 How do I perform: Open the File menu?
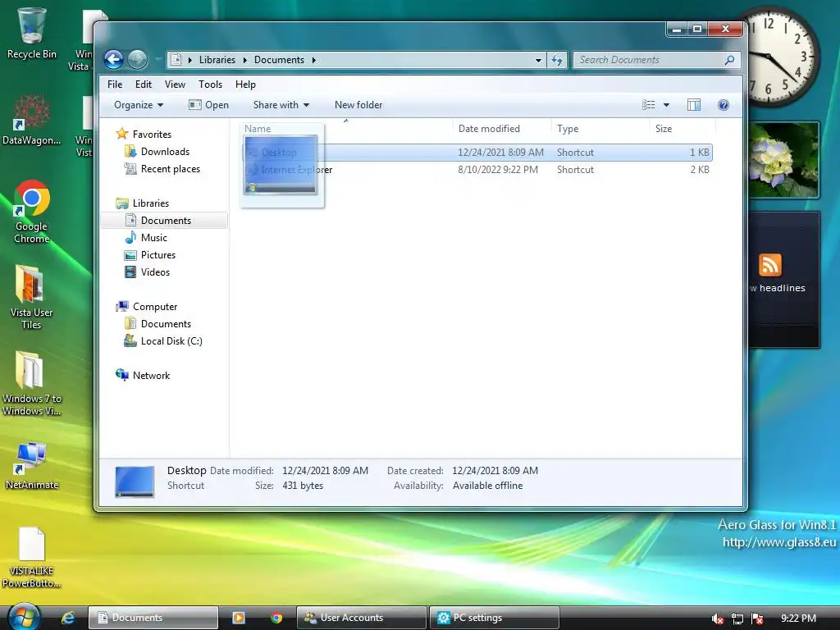pos(115,84)
